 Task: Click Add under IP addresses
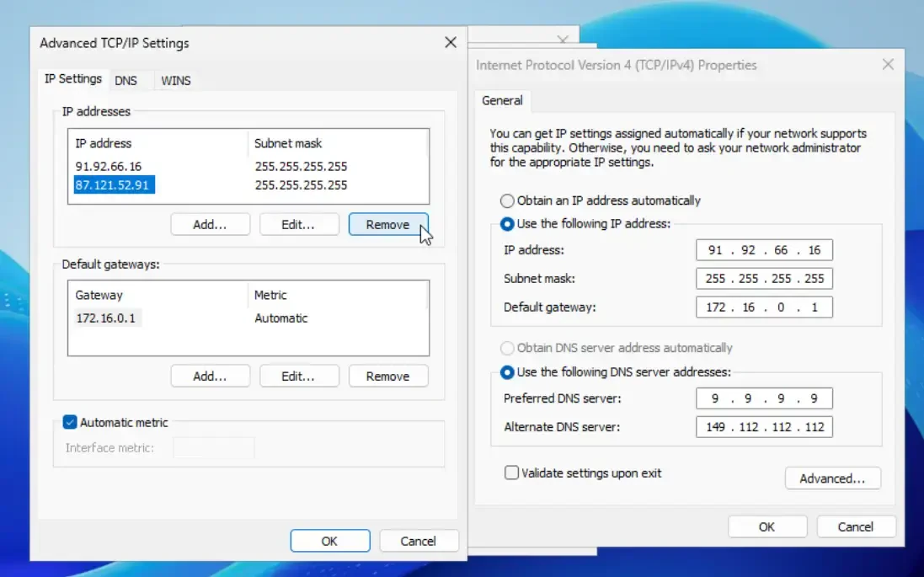[210, 225]
